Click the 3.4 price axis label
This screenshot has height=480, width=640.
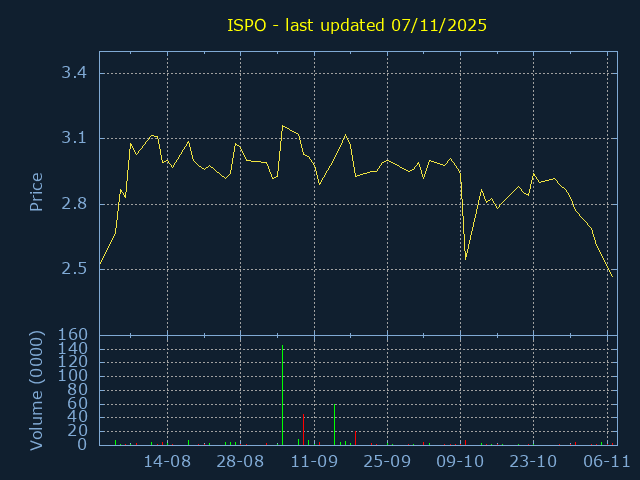tap(72, 73)
